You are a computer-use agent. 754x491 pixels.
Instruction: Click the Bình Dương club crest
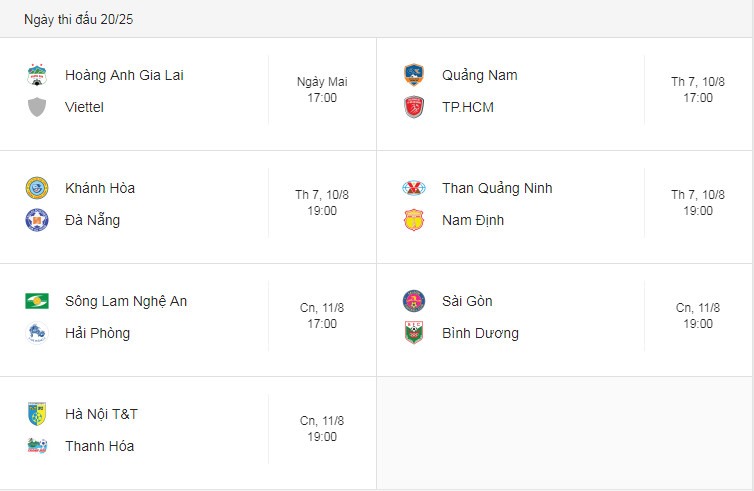(x=414, y=333)
